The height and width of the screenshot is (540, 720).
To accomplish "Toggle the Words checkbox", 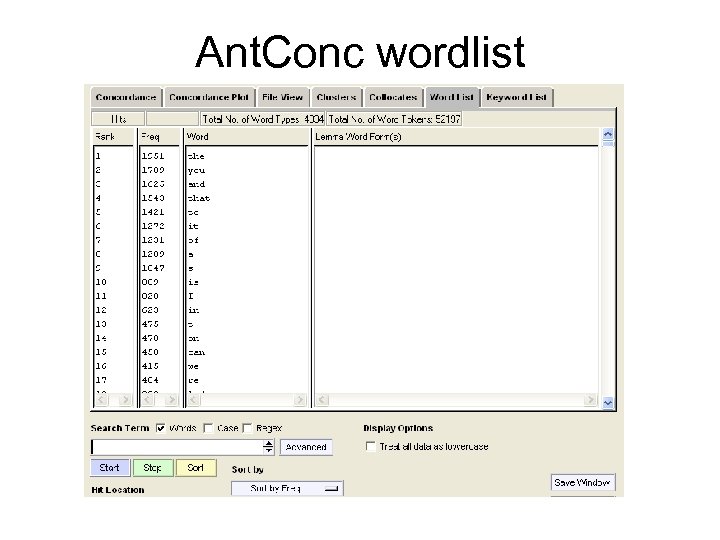I will (161, 428).
